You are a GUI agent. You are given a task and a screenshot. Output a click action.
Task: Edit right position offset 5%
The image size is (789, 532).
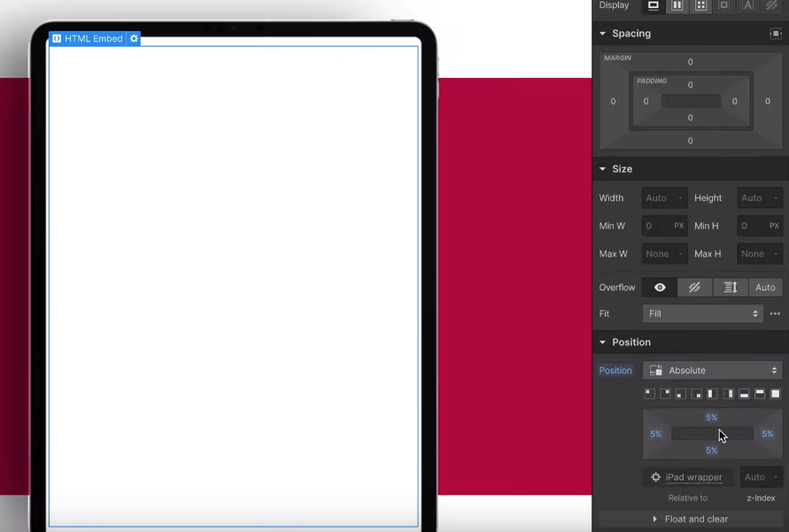point(768,434)
